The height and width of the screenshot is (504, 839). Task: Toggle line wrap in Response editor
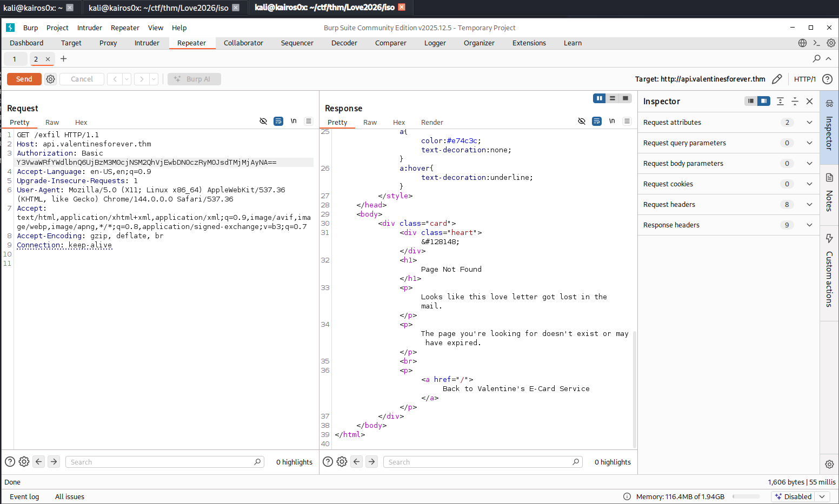pos(597,121)
